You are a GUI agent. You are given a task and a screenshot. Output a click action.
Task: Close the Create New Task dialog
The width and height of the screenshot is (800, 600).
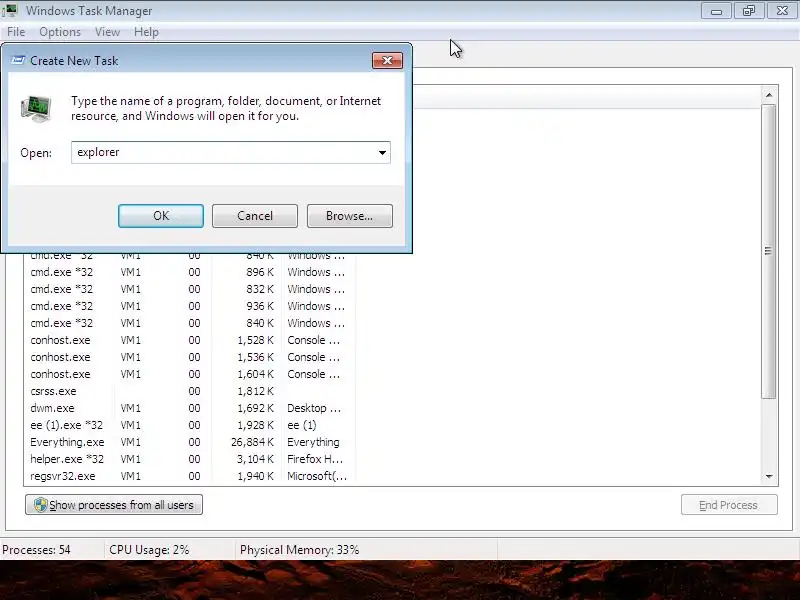click(387, 61)
